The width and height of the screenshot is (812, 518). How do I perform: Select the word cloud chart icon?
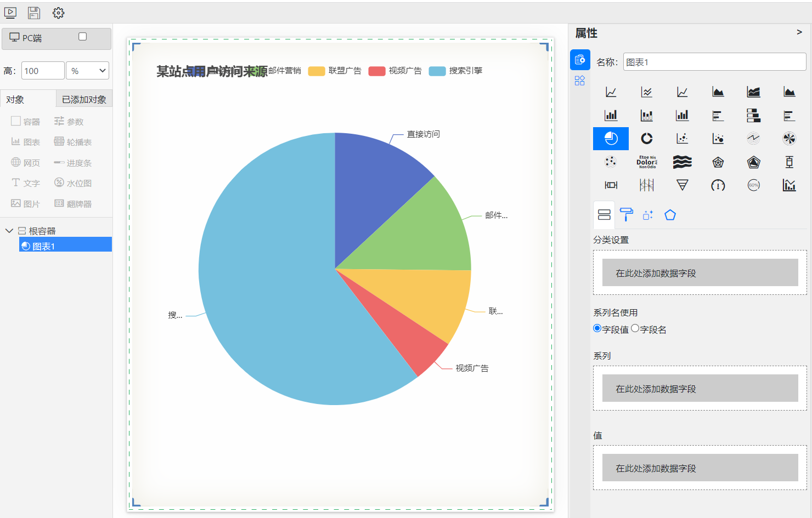647,162
